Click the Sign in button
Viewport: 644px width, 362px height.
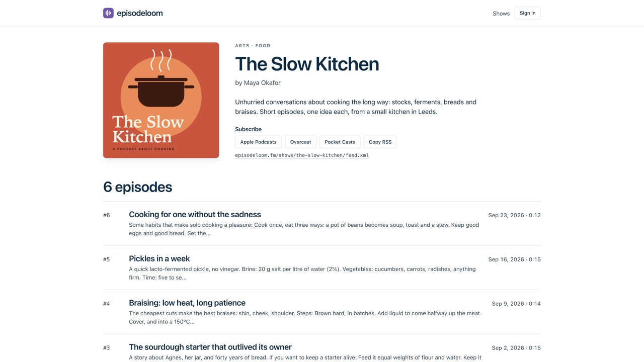pyautogui.click(x=527, y=13)
